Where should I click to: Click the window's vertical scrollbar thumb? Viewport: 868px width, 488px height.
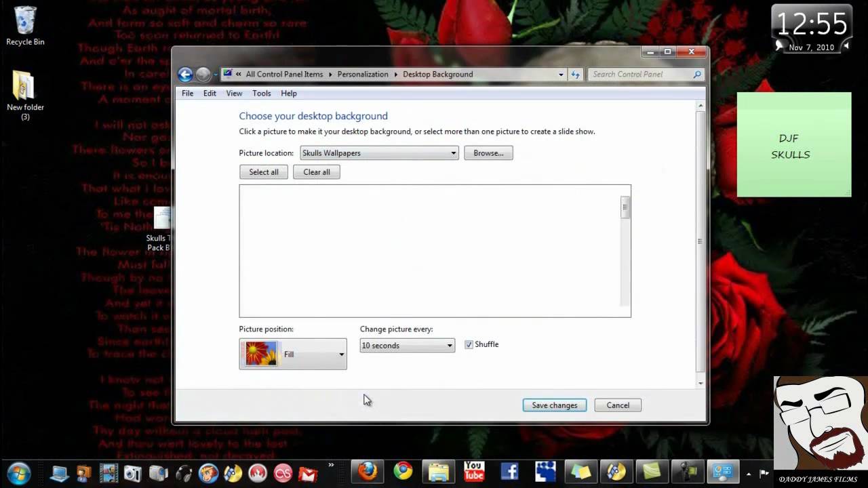pyautogui.click(x=701, y=241)
